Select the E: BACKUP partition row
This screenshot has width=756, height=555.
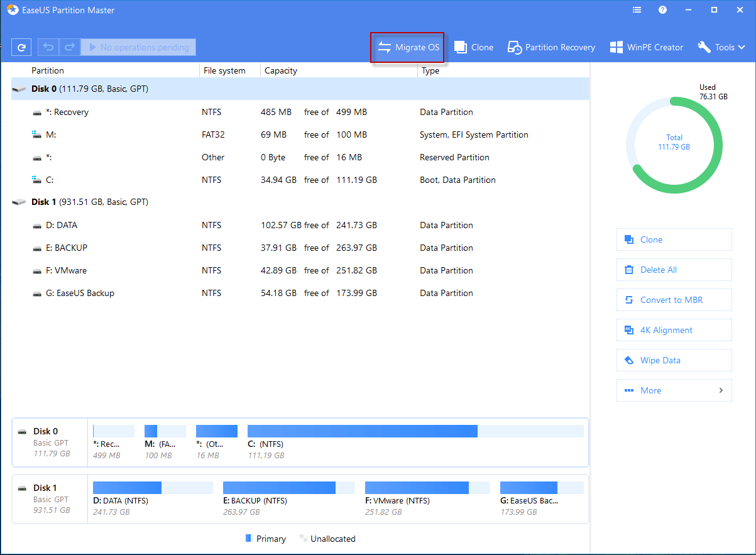[300, 248]
